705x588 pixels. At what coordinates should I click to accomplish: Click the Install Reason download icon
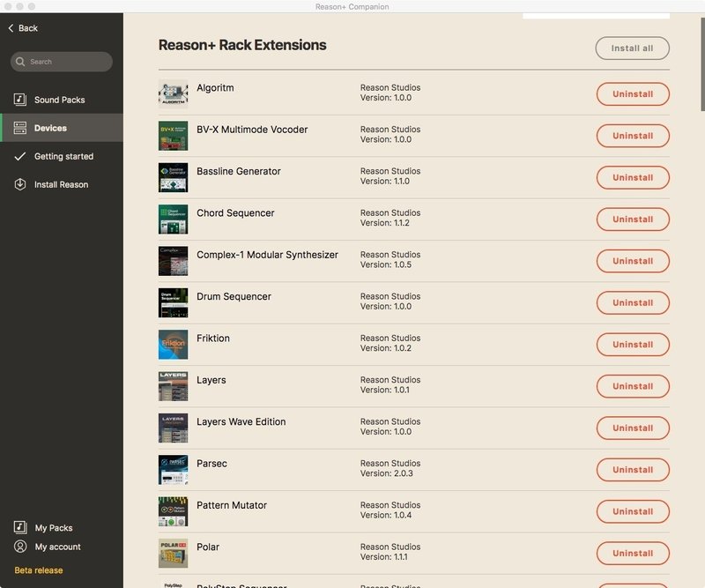[x=19, y=184]
